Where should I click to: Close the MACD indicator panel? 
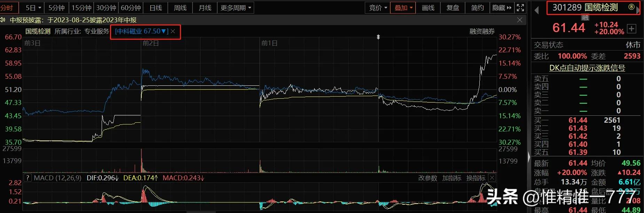tap(492, 178)
